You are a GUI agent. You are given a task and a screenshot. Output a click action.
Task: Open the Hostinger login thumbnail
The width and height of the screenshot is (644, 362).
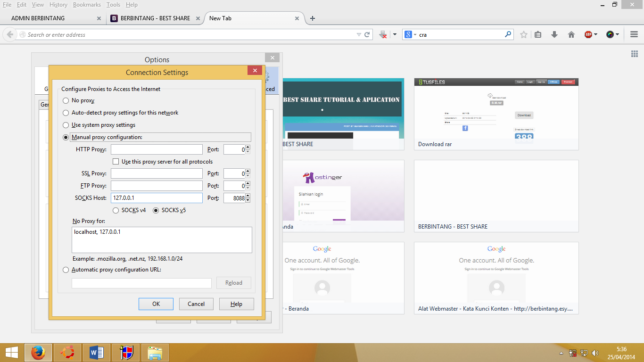[343, 196]
